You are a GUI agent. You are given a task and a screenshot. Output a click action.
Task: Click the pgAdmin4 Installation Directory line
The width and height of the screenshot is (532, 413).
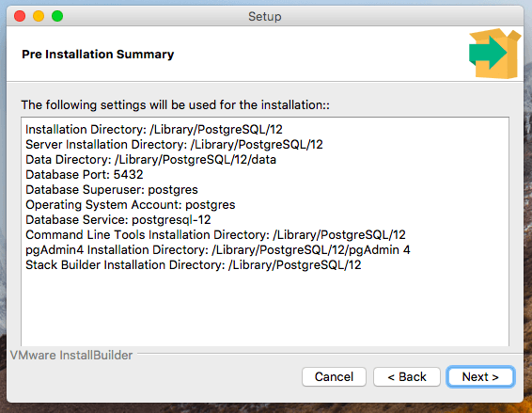point(218,250)
